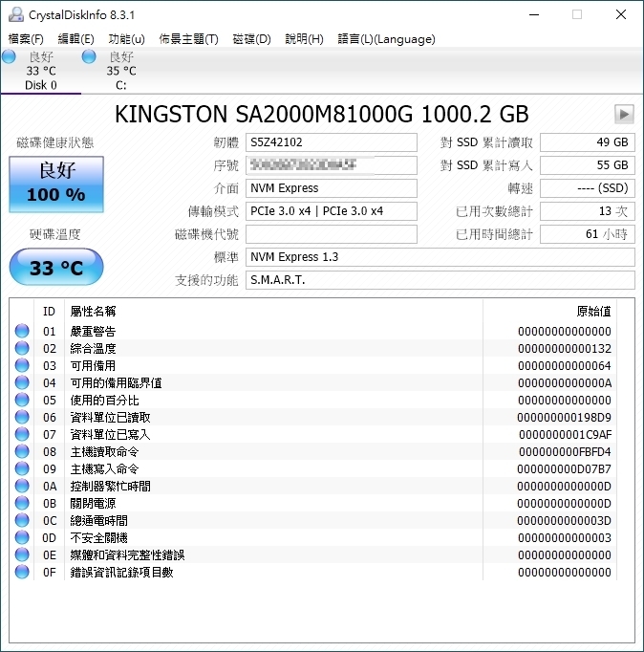Click the Disk 0 status orb icon
The image size is (644, 652).
point(9,57)
